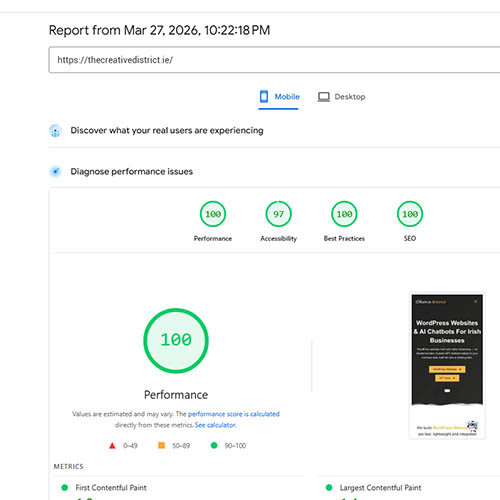Jump to Performance via small 100 gauge
500x500 pixels.
point(213,214)
